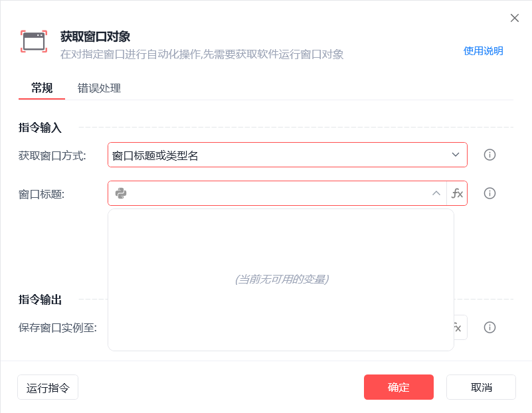The height and width of the screenshot is (413, 532).
Task: Expand the 获取窗口方式 dropdown arrow
Action: coord(456,155)
